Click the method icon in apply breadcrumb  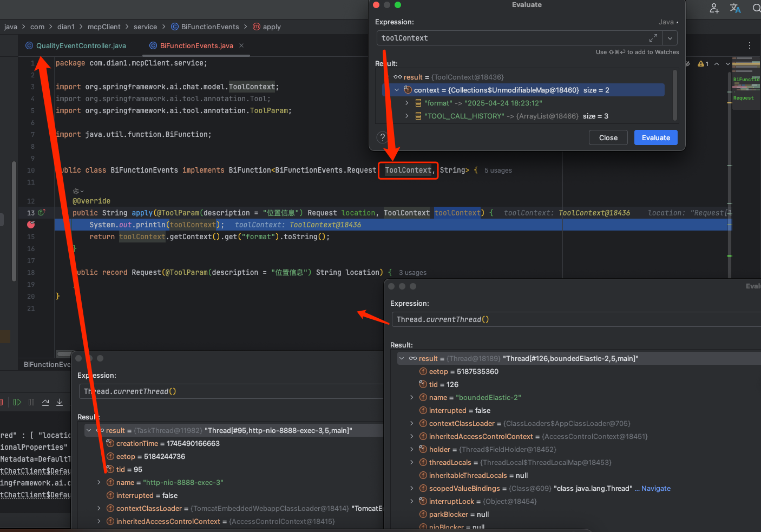pos(257,27)
